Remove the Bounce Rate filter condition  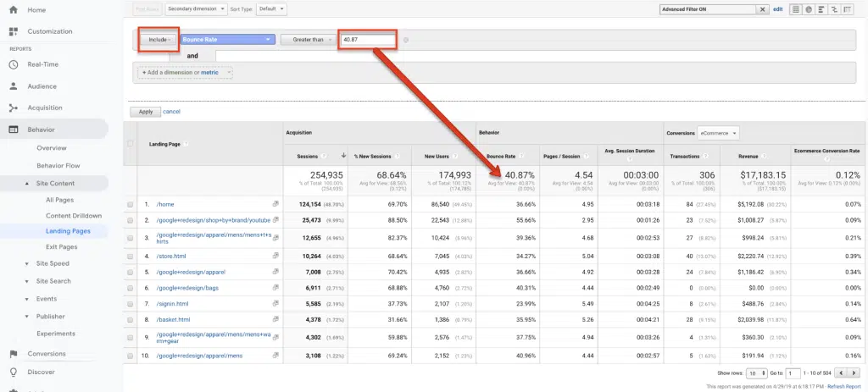[x=406, y=40]
